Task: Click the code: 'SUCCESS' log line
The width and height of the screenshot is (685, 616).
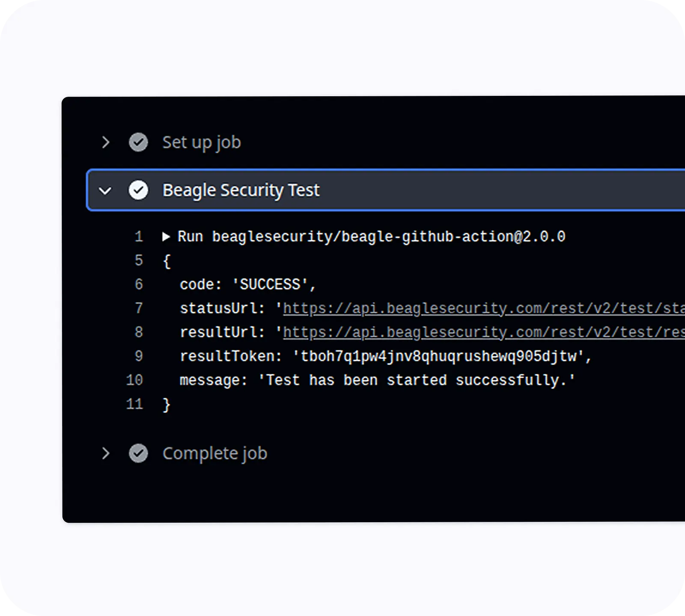Action: point(248,284)
